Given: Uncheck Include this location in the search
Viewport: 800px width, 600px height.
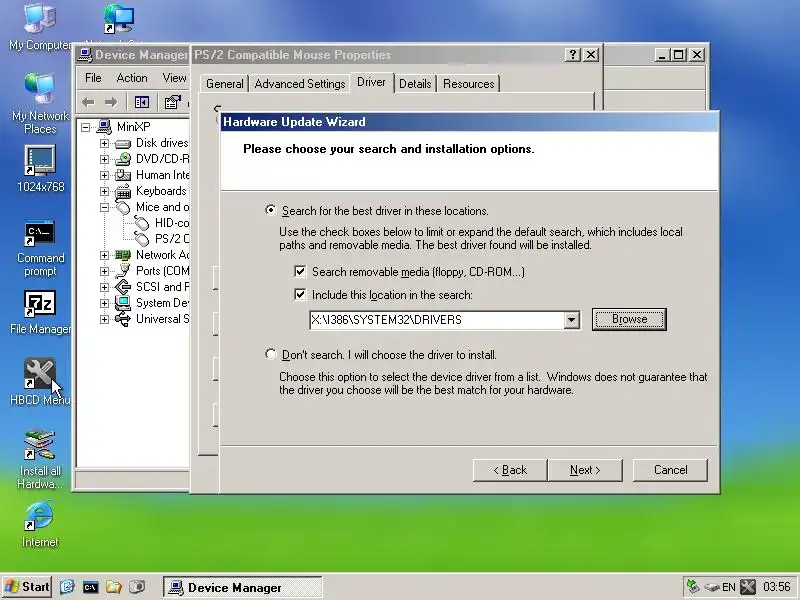Looking at the screenshot, I should click(x=301, y=294).
